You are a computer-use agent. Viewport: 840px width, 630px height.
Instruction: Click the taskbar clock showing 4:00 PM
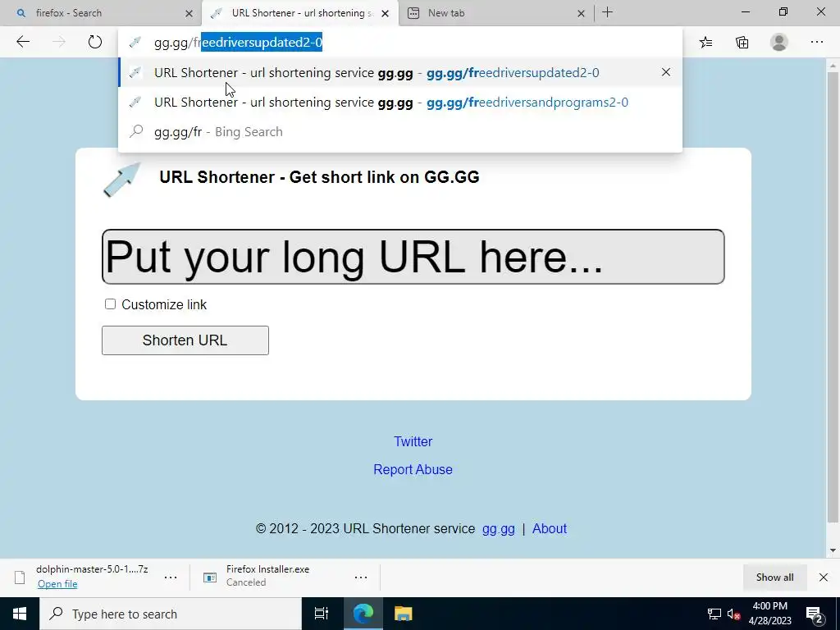click(769, 614)
